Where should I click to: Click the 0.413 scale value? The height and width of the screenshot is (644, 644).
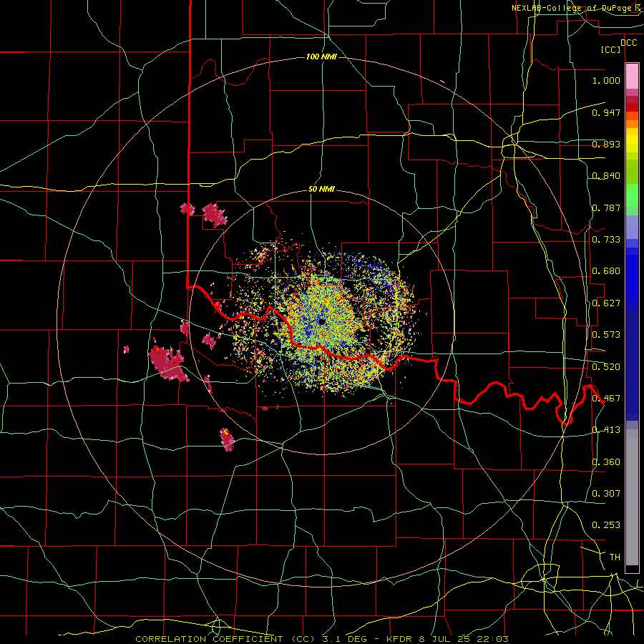(606, 429)
